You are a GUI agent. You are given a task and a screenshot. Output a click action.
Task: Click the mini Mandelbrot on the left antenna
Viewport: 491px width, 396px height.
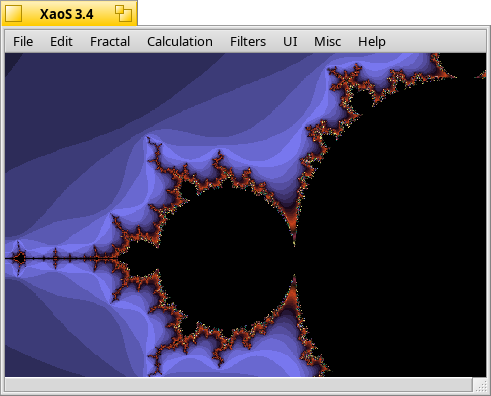pos(19,258)
